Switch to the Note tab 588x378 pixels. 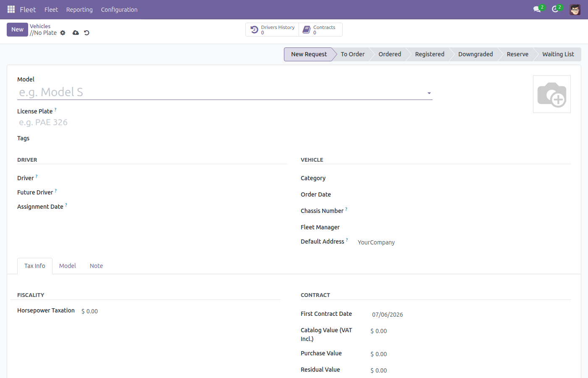pos(96,266)
